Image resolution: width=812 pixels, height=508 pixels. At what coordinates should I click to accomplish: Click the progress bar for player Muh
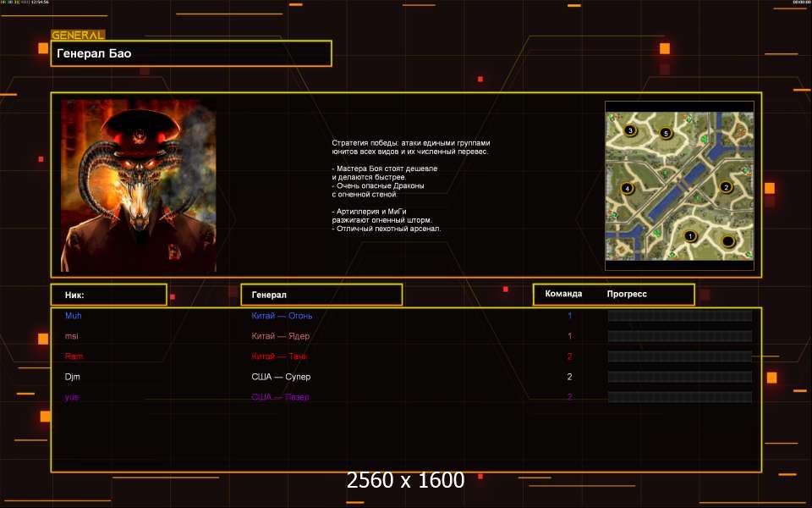679,316
